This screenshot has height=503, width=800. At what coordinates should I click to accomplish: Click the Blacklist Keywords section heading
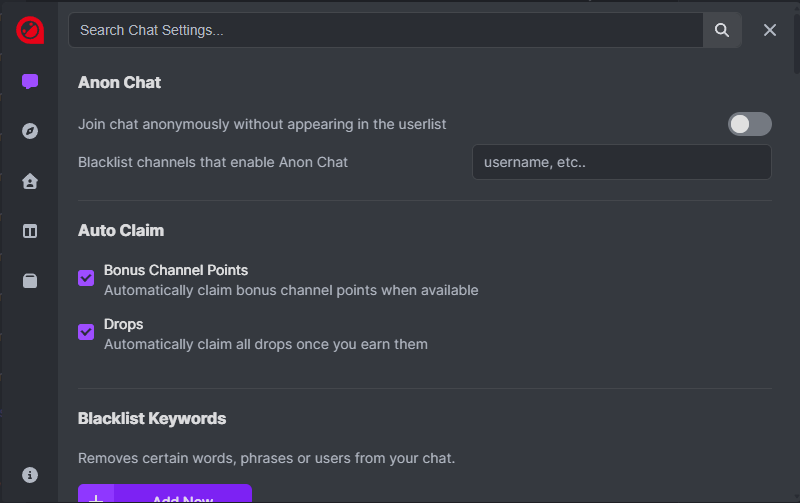tap(152, 418)
